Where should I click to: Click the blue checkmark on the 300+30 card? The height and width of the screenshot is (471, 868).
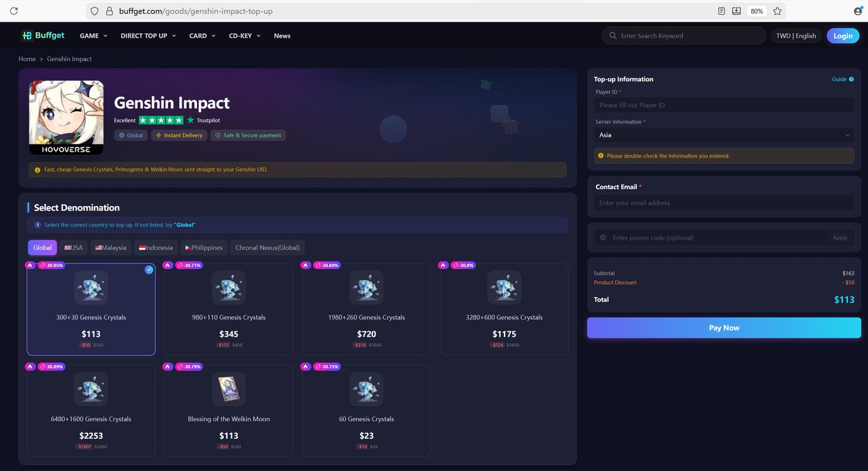pyautogui.click(x=149, y=270)
